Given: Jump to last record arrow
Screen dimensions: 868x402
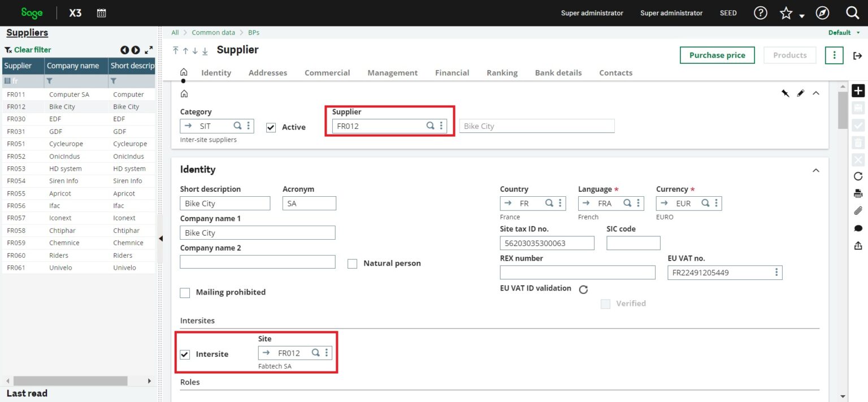Looking at the screenshot, I should click(205, 50).
